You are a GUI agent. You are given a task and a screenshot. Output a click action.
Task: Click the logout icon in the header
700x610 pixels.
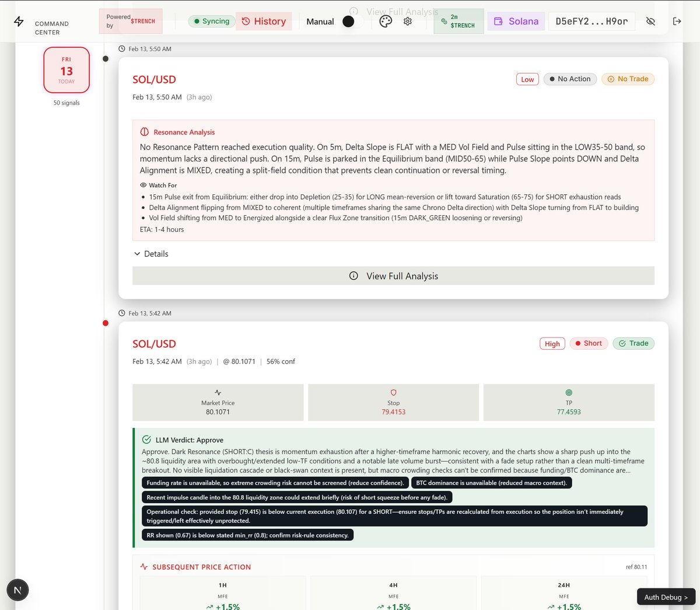click(x=677, y=21)
